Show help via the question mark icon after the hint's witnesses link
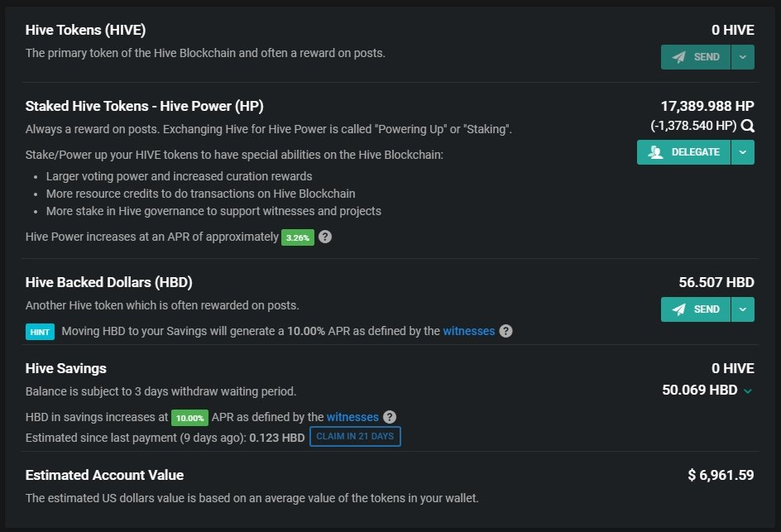The image size is (781, 532). 505,331
